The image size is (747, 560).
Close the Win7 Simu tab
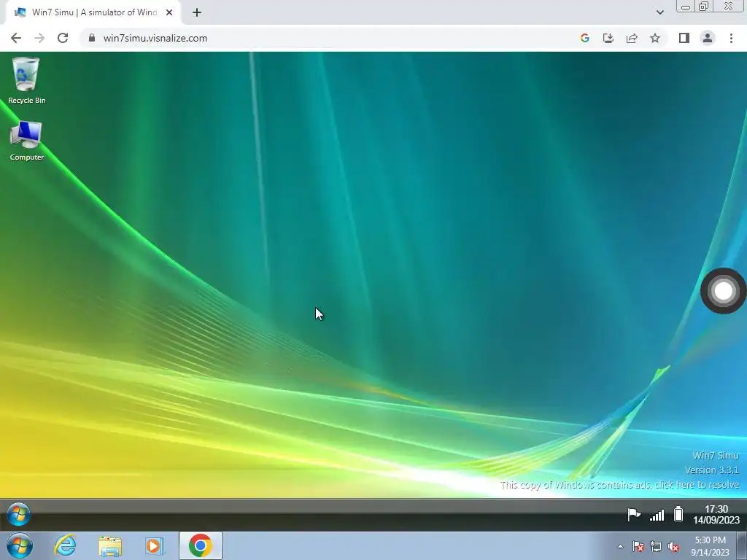point(169,12)
